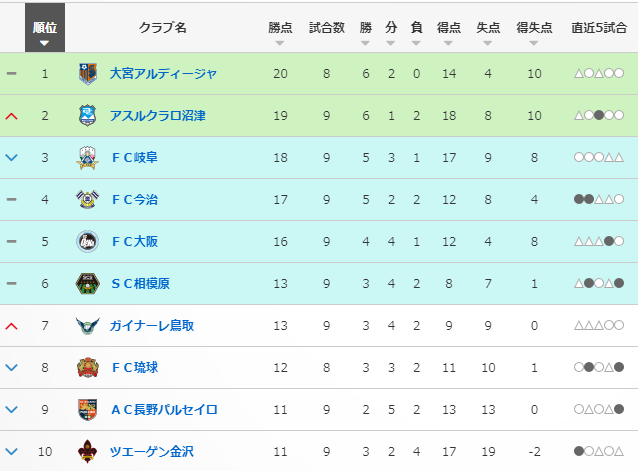Click the FC今治 team emblem

pos(87,200)
